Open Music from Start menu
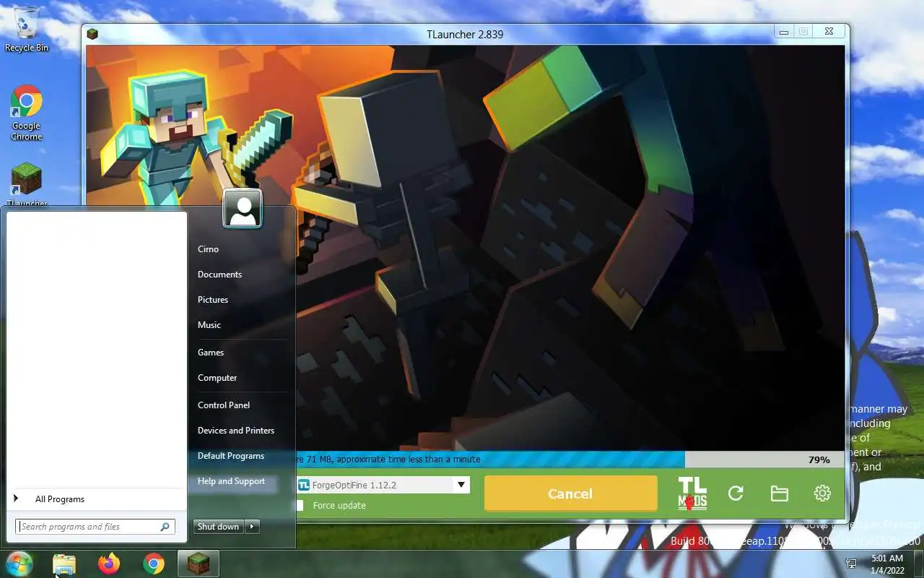924x578 pixels. pyautogui.click(x=209, y=324)
